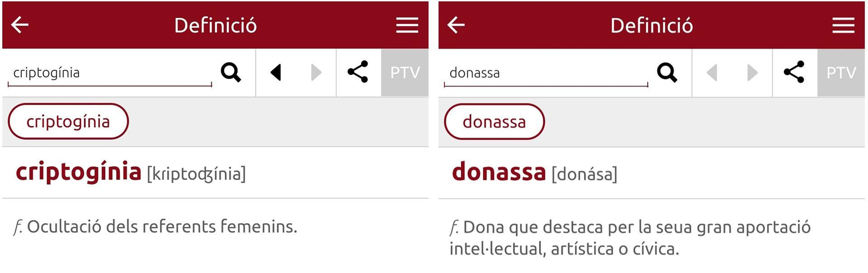Click the criptogínia headword title
868x273 pixels.
79,172
